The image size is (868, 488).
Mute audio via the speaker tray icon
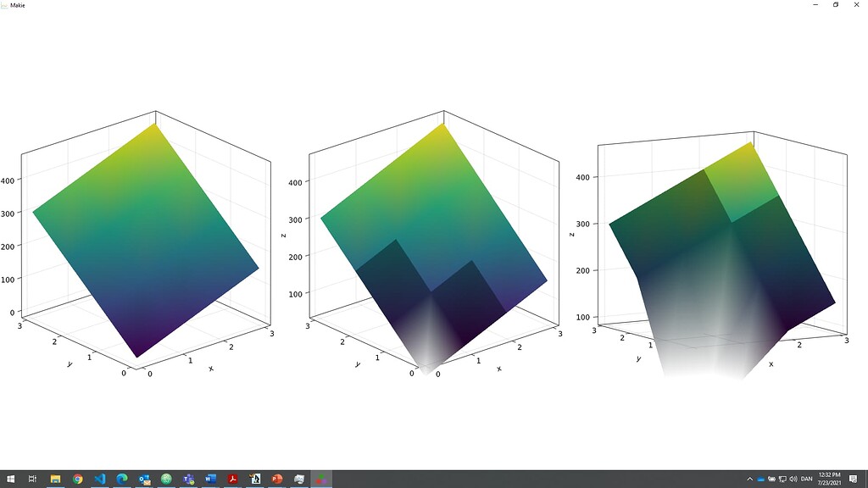click(793, 480)
